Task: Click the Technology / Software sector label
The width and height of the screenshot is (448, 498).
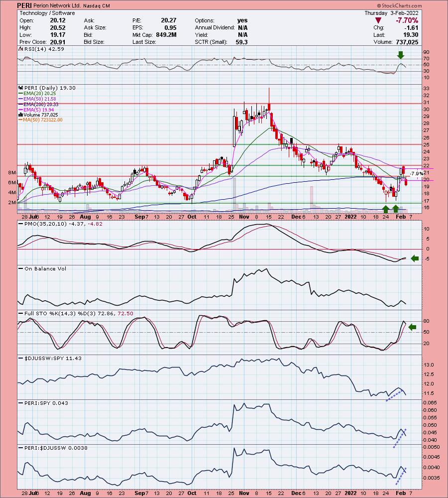Action: [x=47, y=13]
